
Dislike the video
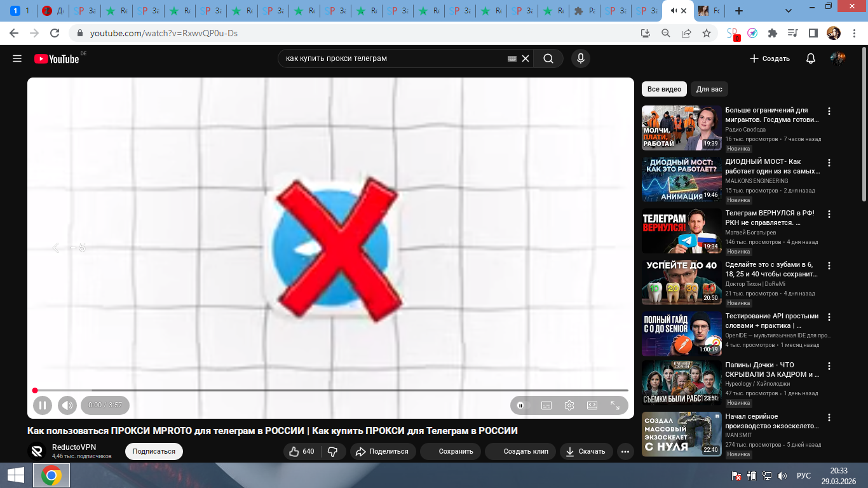[x=333, y=452]
